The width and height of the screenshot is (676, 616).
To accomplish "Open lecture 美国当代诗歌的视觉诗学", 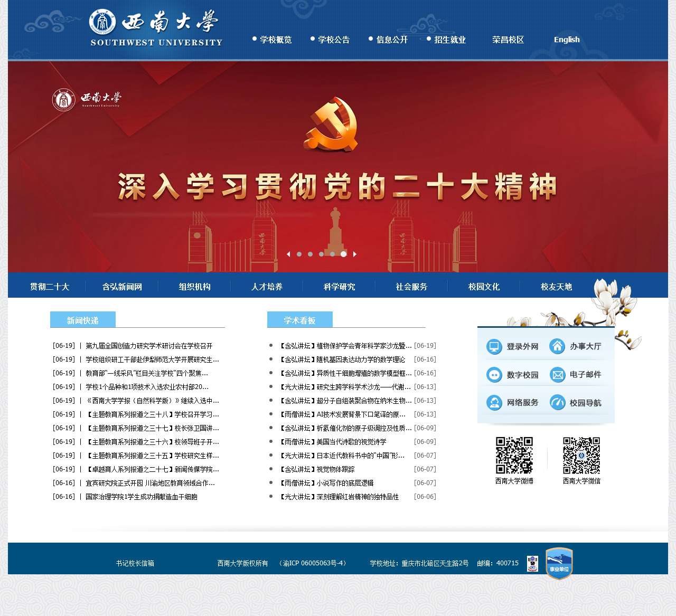I will (333, 442).
